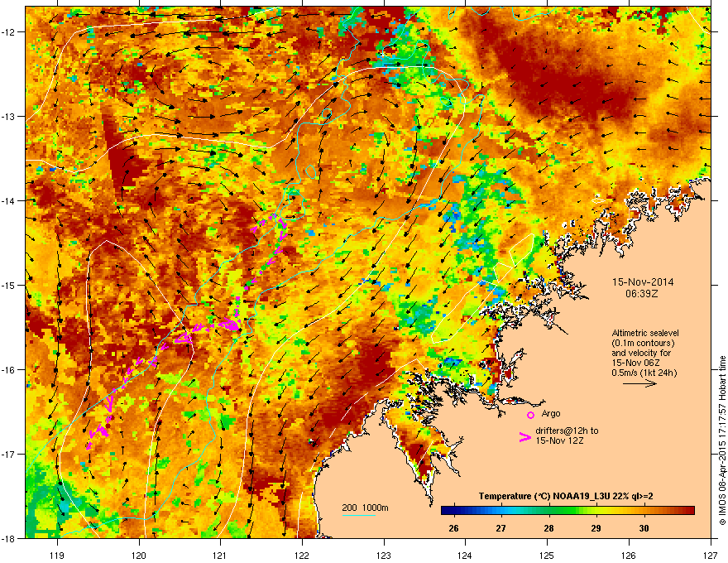The width and height of the screenshot is (728, 563).
Task: Click colorbar tick label 30
Action: click(644, 528)
